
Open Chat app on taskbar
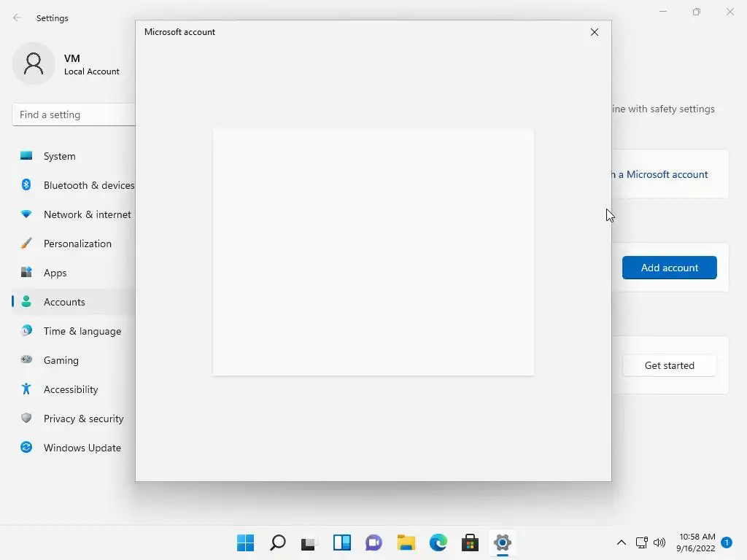[x=374, y=542]
